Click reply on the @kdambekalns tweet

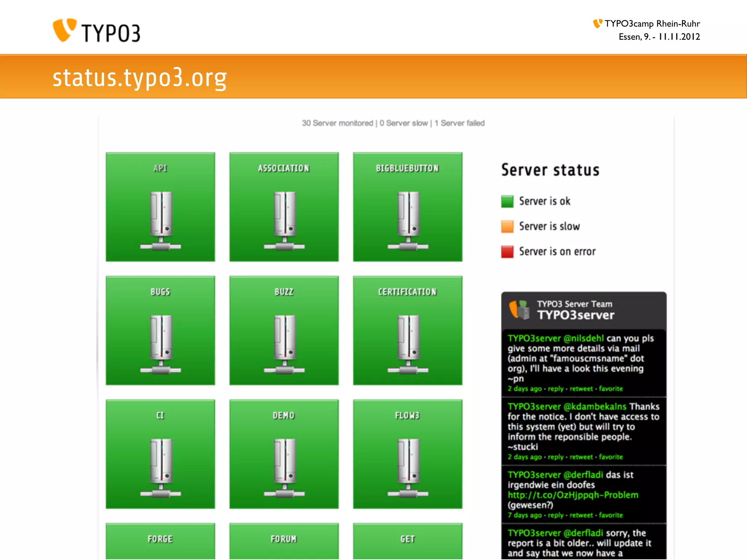[556, 457]
